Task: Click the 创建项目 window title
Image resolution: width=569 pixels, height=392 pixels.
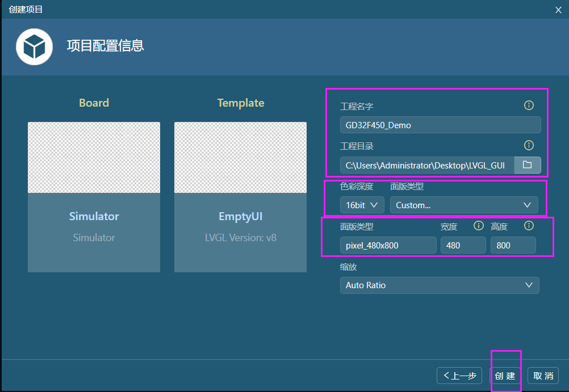Action: [x=26, y=10]
